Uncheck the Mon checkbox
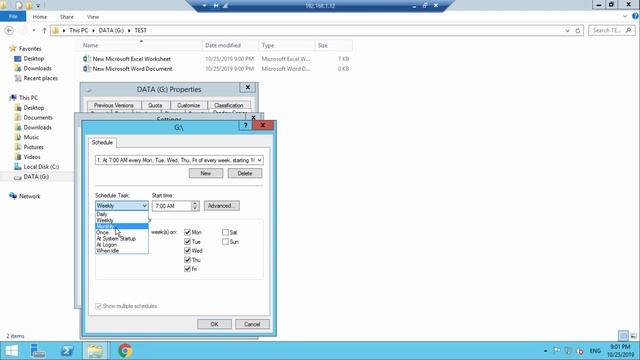The image size is (640, 360). pyautogui.click(x=187, y=232)
